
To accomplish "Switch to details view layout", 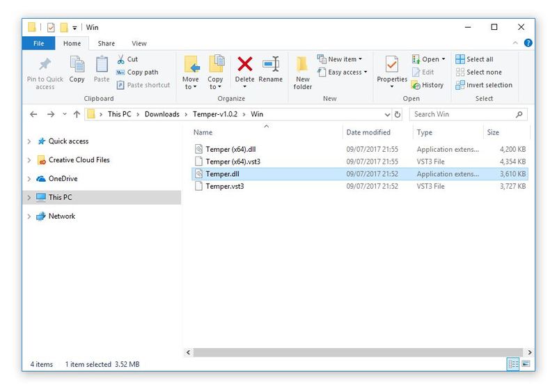I will [513, 364].
